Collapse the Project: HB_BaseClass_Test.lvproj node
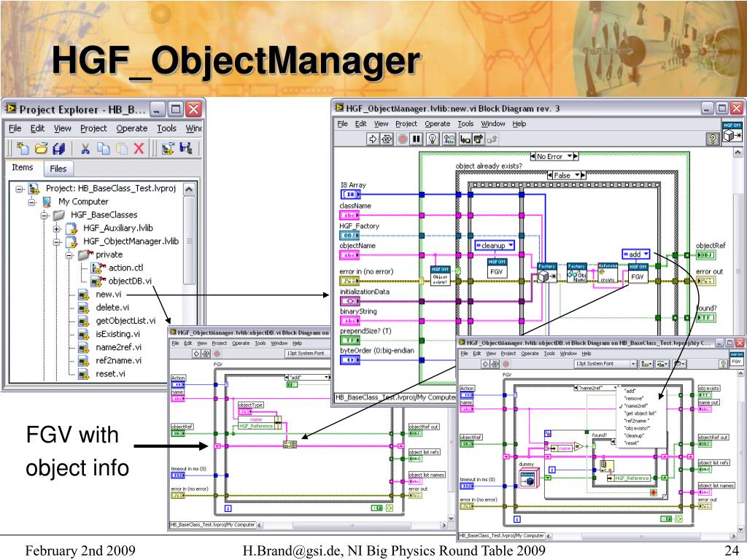 (19, 189)
